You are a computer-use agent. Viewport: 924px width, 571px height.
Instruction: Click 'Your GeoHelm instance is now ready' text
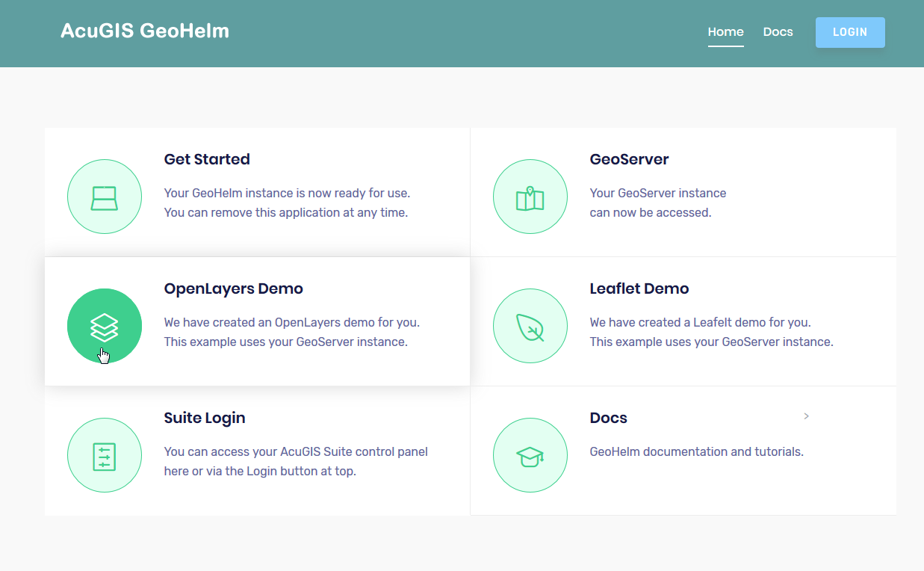tap(287, 193)
